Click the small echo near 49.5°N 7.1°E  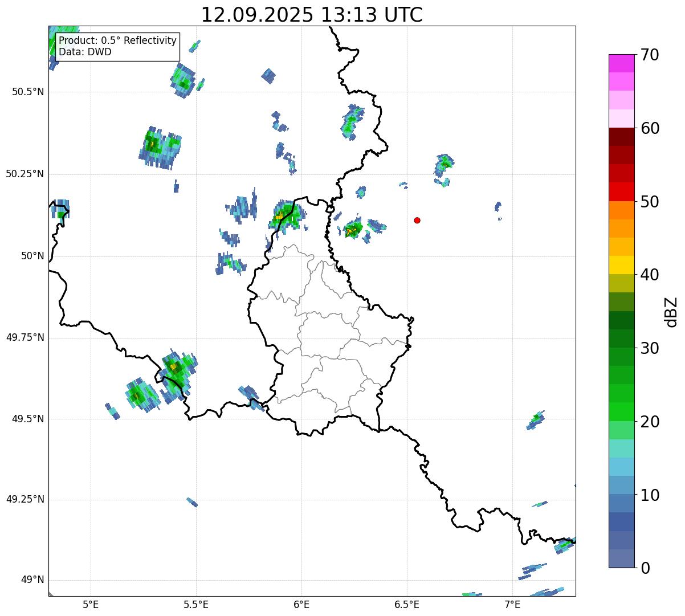(535, 420)
